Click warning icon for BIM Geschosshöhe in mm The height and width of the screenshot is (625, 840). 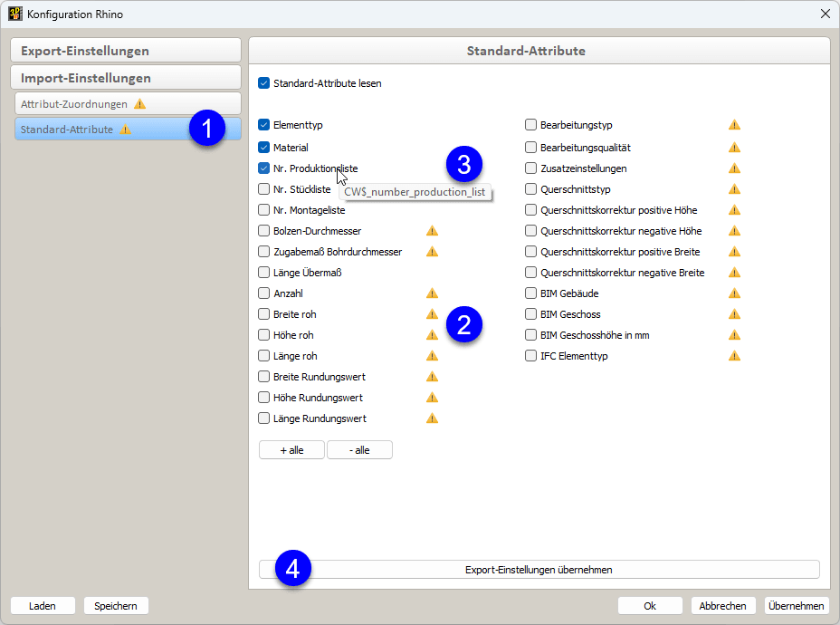coord(734,335)
